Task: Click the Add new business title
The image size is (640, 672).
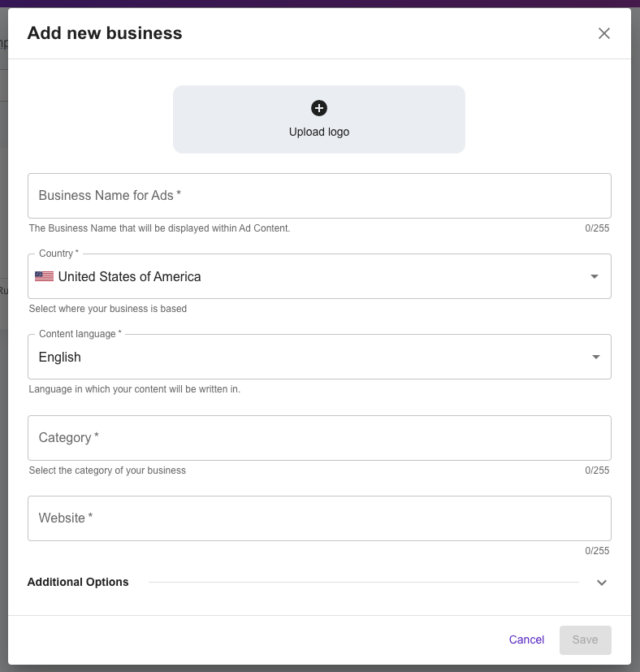Action: pyautogui.click(x=105, y=33)
